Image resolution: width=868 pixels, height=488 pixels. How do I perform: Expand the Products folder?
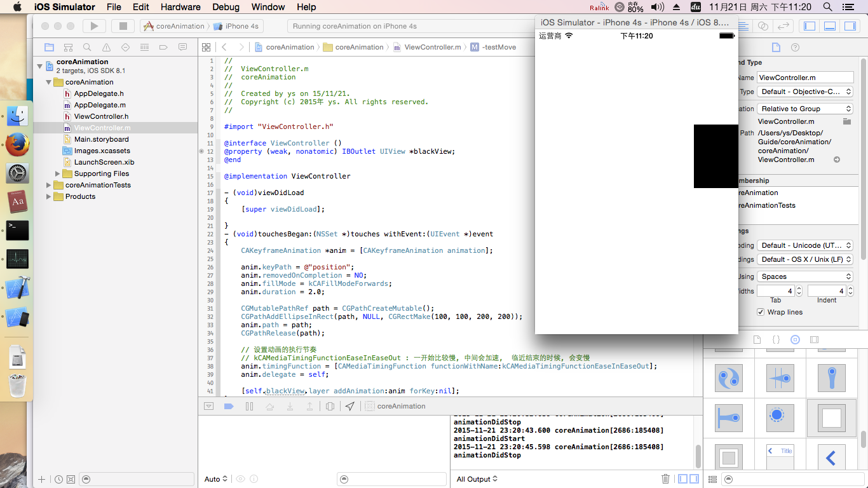point(49,196)
